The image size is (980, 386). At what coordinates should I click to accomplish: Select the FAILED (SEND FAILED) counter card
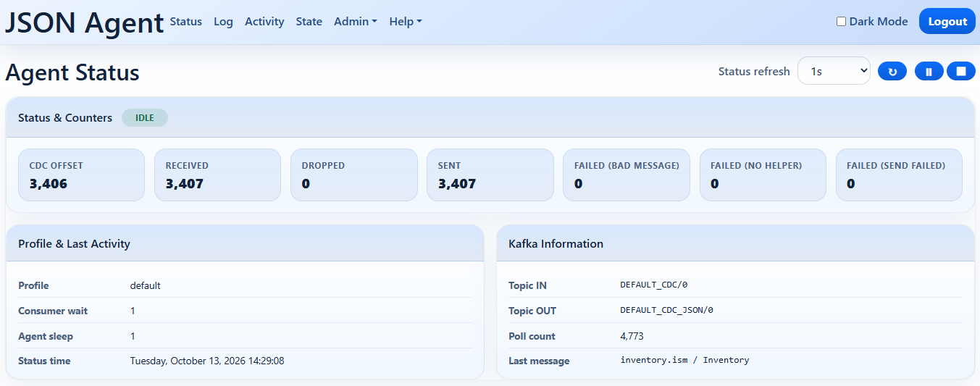899,175
